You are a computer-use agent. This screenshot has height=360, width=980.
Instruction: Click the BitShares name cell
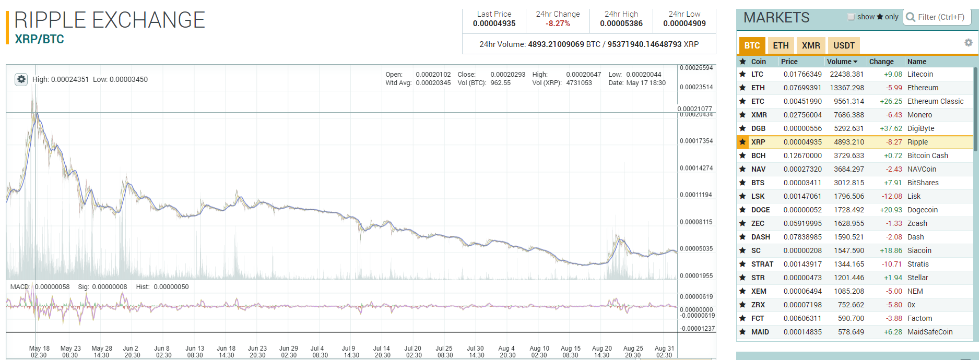923,183
